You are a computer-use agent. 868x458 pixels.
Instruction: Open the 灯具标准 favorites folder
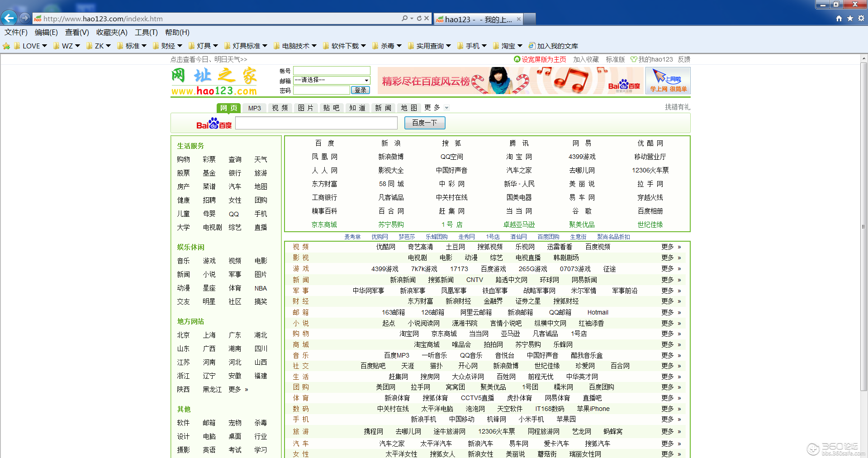coord(246,46)
